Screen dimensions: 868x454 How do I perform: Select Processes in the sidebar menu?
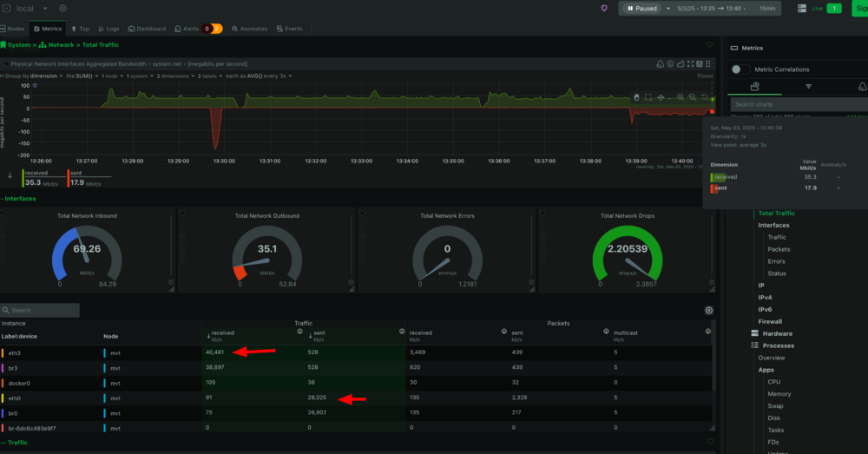click(778, 345)
